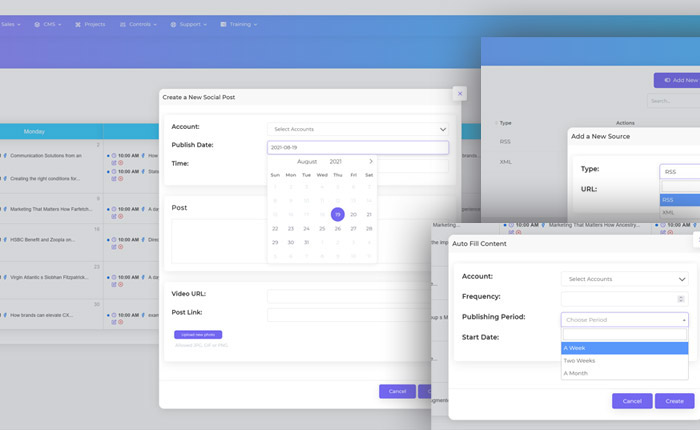
Task: Choose the Two Weeks period option
Action: pyautogui.click(x=624, y=361)
